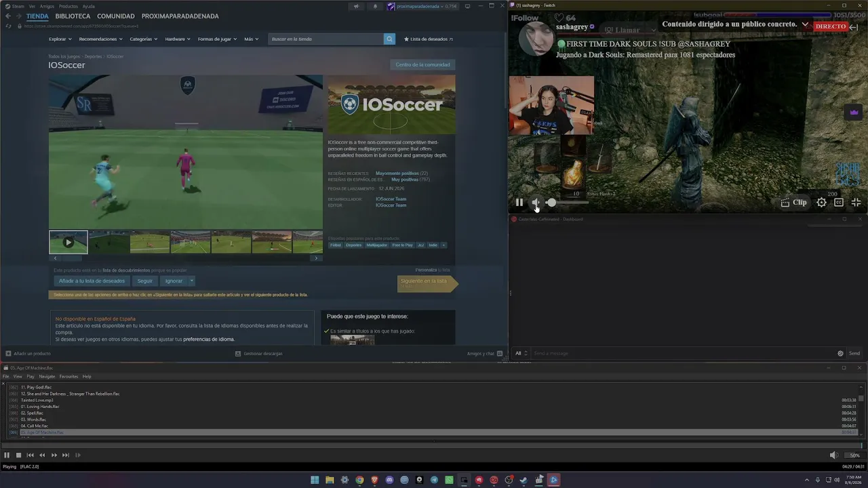Open the Favourites menu in music player
The height and width of the screenshot is (488, 868).
click(68, 376)
